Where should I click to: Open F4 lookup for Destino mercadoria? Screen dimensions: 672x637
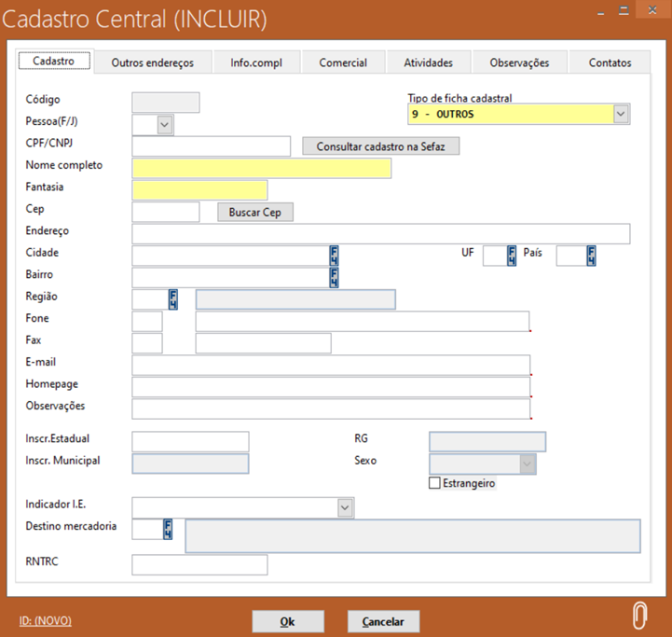click(168, 529)
